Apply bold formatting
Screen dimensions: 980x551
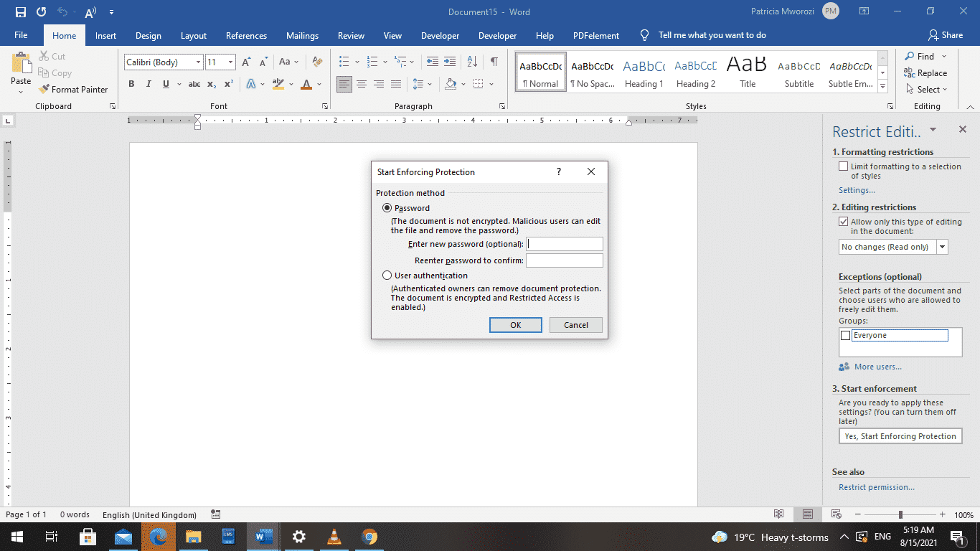(x=131, y=84)
